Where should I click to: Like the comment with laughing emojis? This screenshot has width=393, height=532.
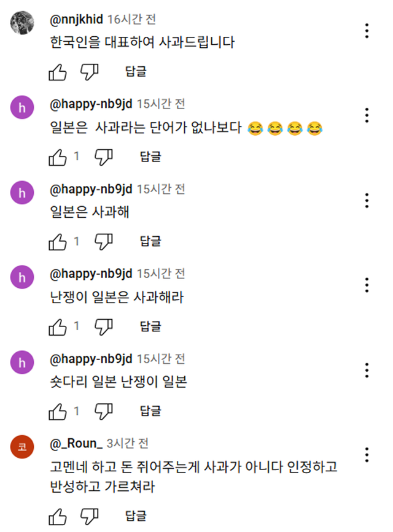58,157
